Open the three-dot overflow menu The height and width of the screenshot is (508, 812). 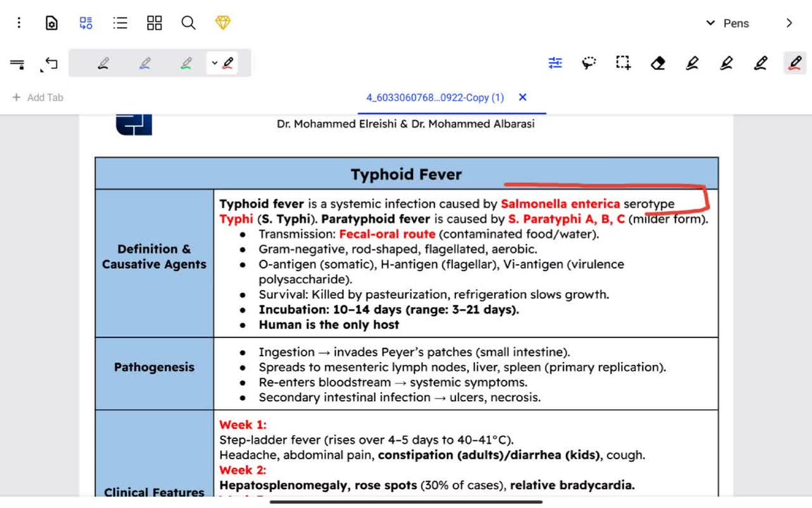(x=19, y=23)
